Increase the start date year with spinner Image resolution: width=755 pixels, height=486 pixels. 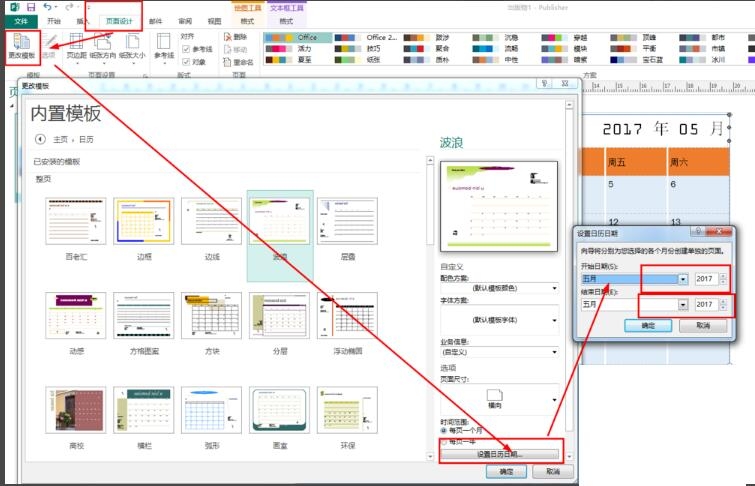coord(723,276)
